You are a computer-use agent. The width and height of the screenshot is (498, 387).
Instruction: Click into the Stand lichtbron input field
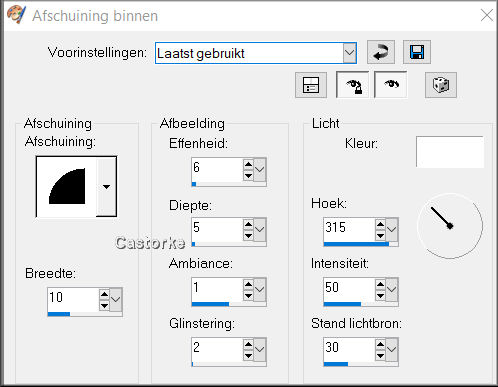[349, 349]
